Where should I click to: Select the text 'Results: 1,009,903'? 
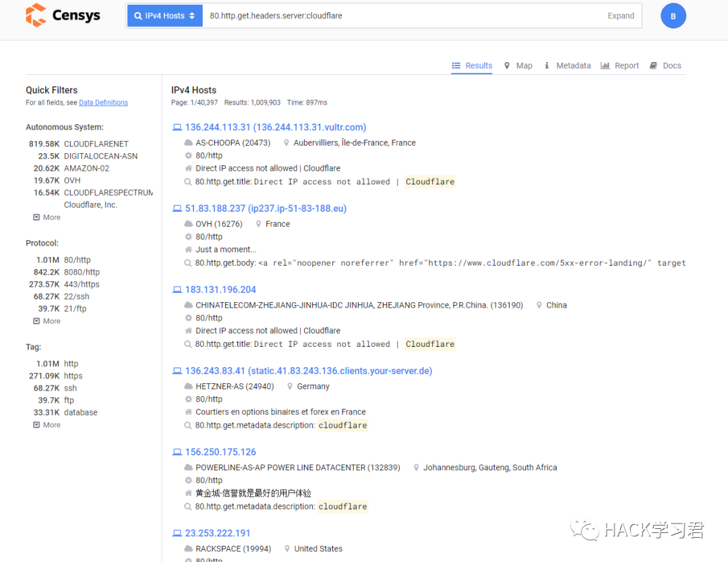click(252, 103)
